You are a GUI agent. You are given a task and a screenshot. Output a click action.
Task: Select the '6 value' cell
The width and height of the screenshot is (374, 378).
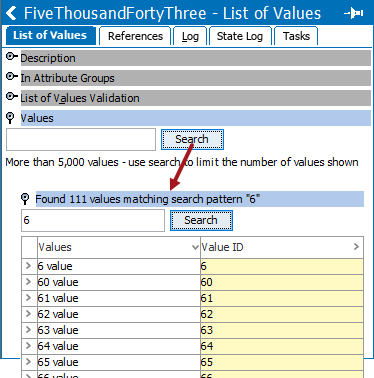119,266
